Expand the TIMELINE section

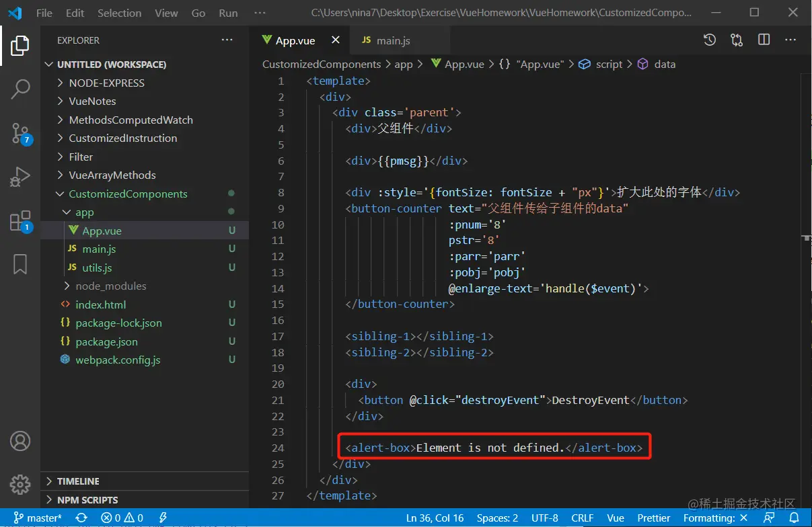pyautogui.click(x=78, y=481)
